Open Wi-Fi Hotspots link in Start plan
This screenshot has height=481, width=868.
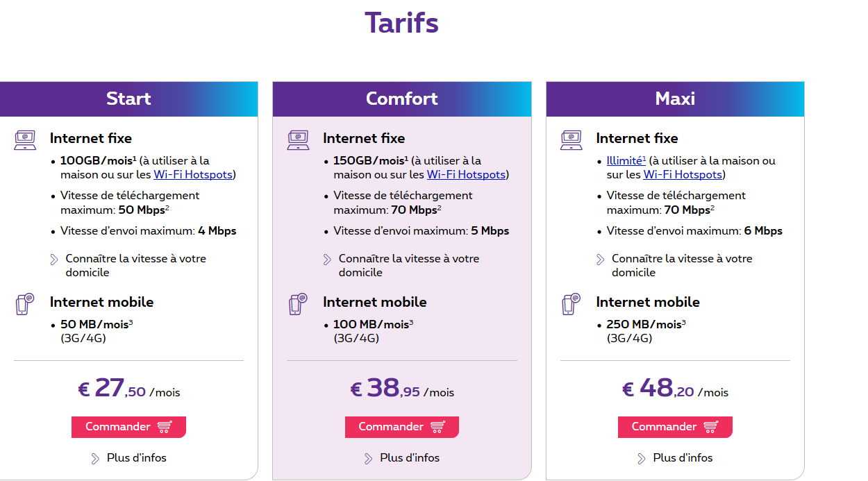point(193,175)
